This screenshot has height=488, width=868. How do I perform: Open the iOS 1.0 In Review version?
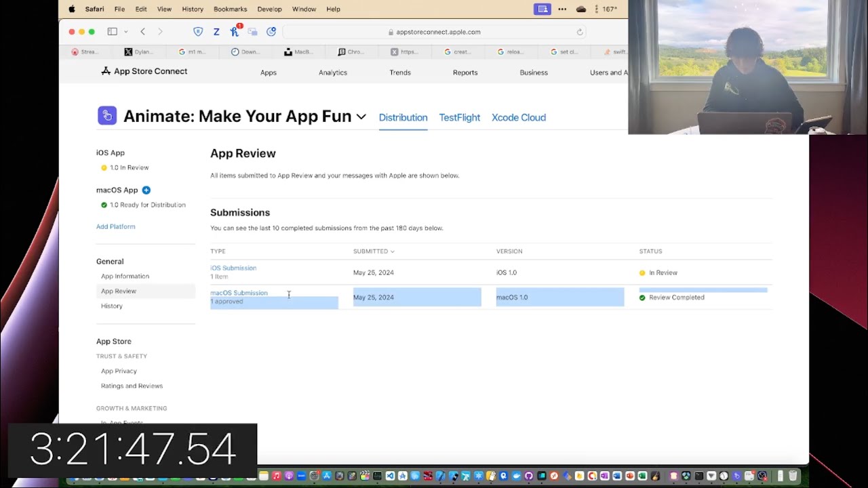[129, 167]
